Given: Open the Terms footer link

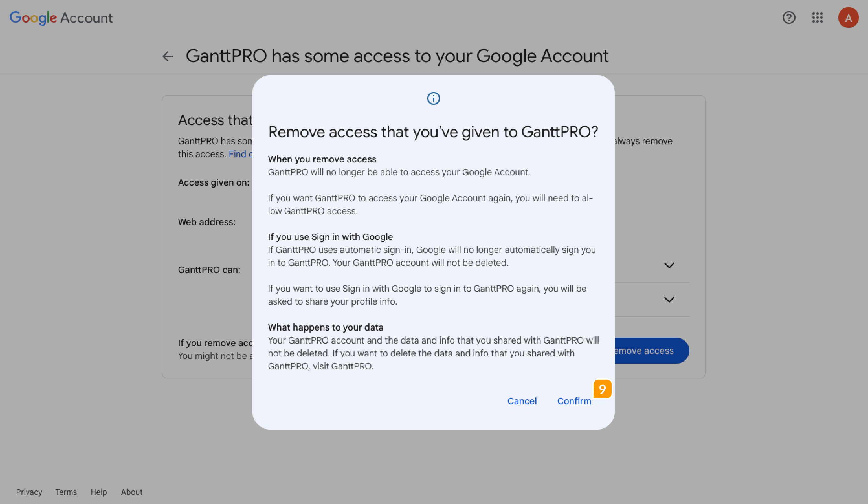Looking at the screenshot, I should pyautogui.click(x=66, y=492).
